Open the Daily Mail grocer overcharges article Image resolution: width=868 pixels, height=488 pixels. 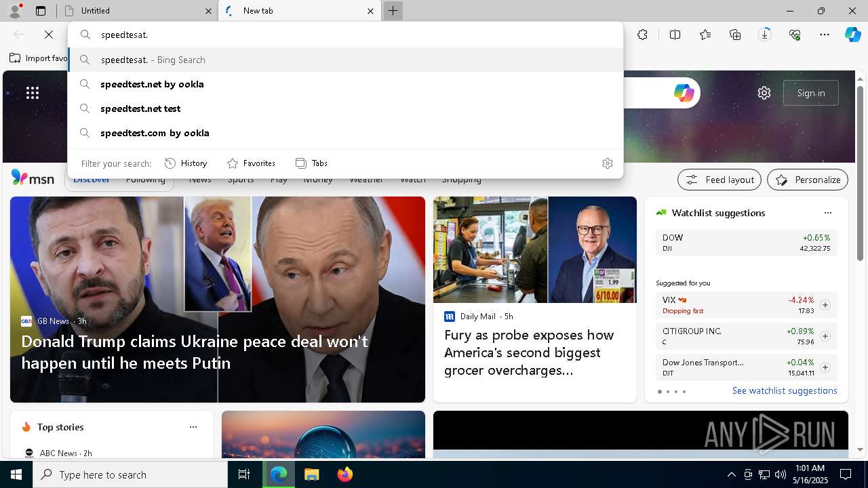529,352
